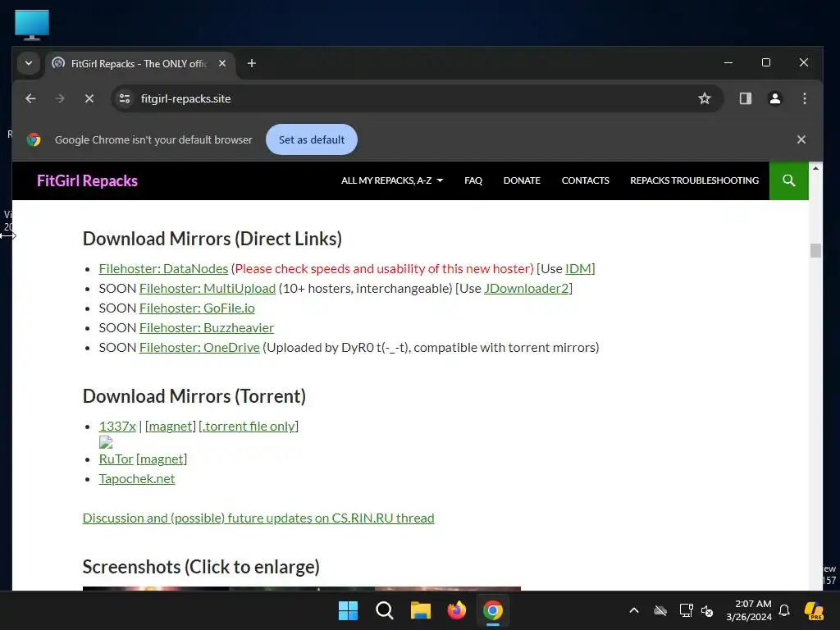Select the desktop monitor icon
This screenshot has height=630, width=840.
click(32, 25)
